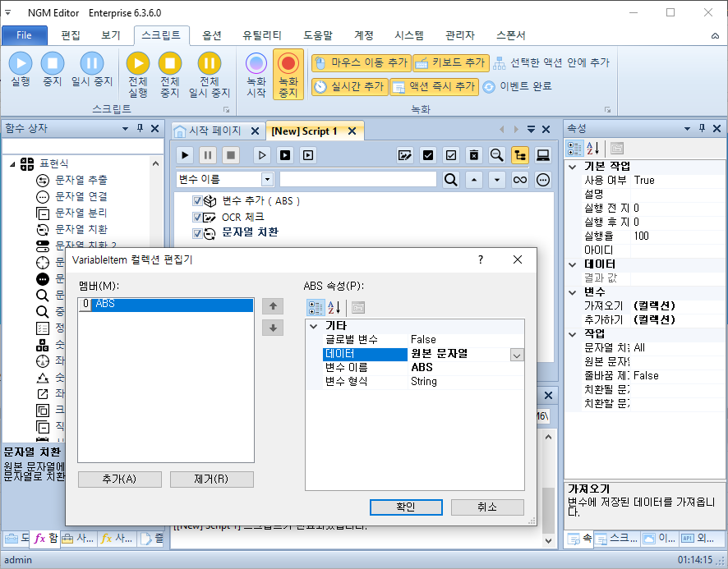Click the infinity loop icon
Viewport: 728px width, 569px height.
[x=520, y=180]
